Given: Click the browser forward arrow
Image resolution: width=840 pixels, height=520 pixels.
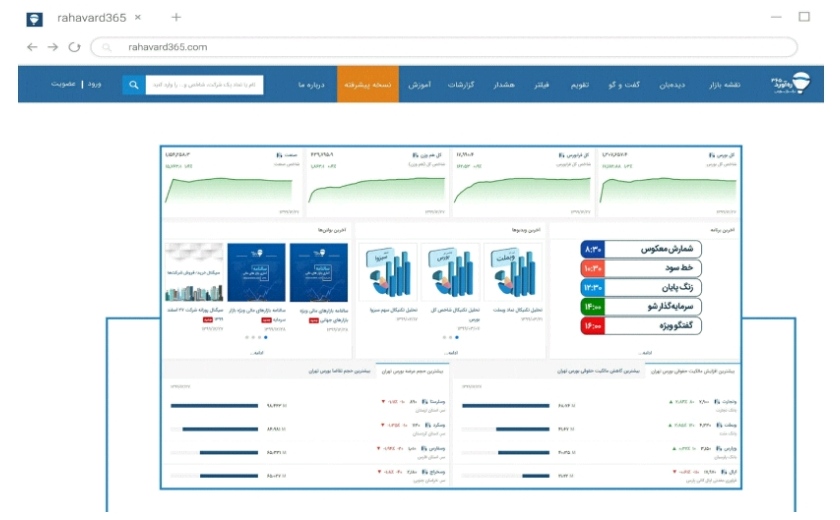Looking at the screenshot, I should [x=52, y=47].
